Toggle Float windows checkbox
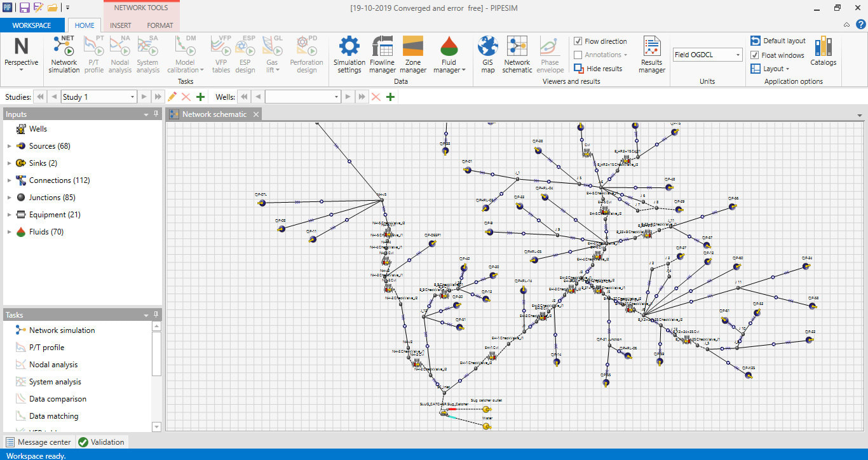868x460 pixels. click(x=755, y=55)
